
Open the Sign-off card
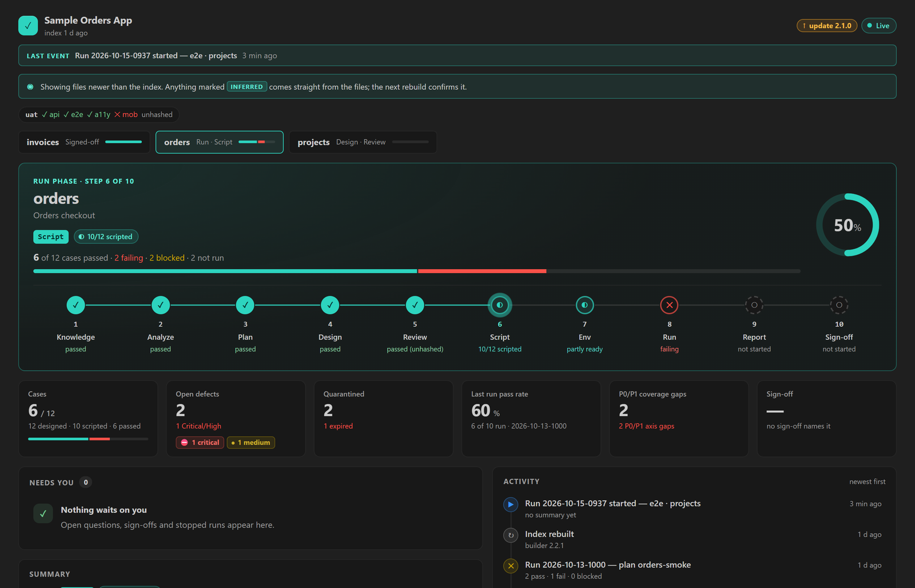[x=826, y=419]
